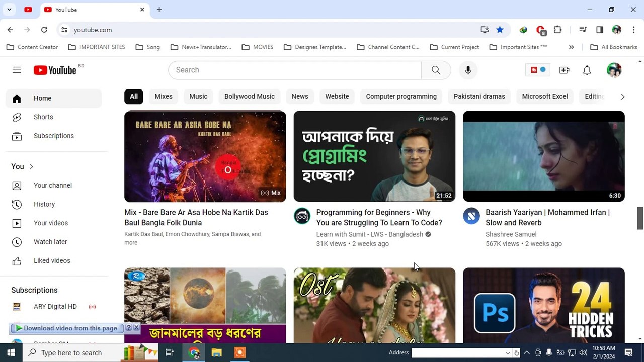Open the notifications bell
Image resolution: width=644 pixels, height=362 pixels.
point(587,70)
